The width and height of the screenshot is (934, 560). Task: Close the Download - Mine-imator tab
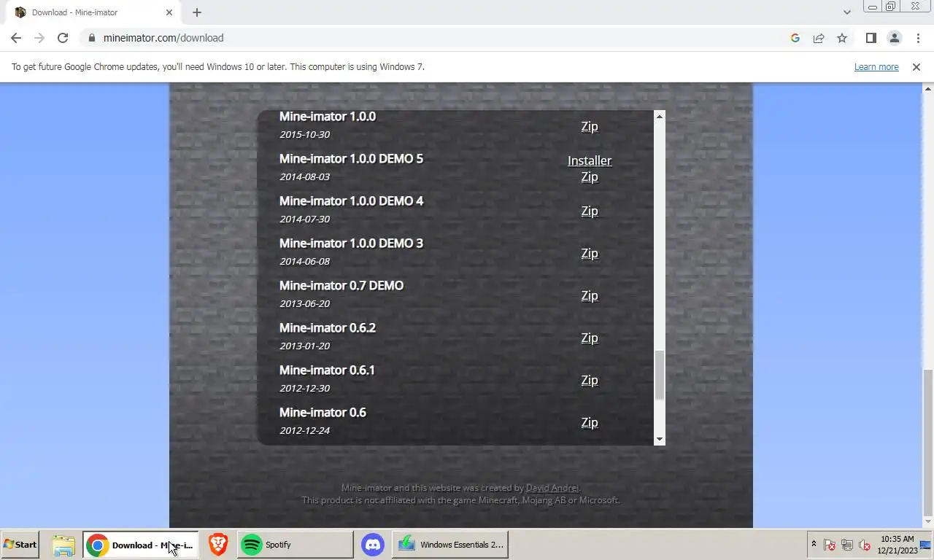point(169,12)
